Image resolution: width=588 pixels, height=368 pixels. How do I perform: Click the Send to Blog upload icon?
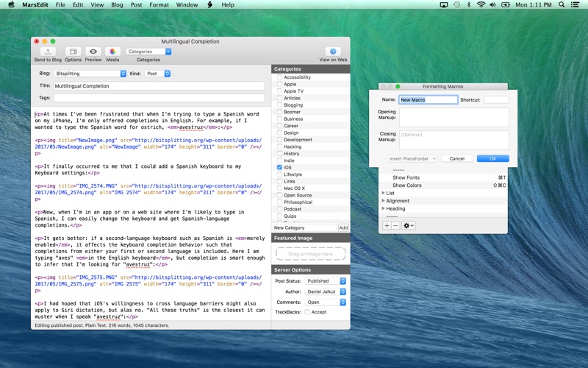tap(48, 52)
